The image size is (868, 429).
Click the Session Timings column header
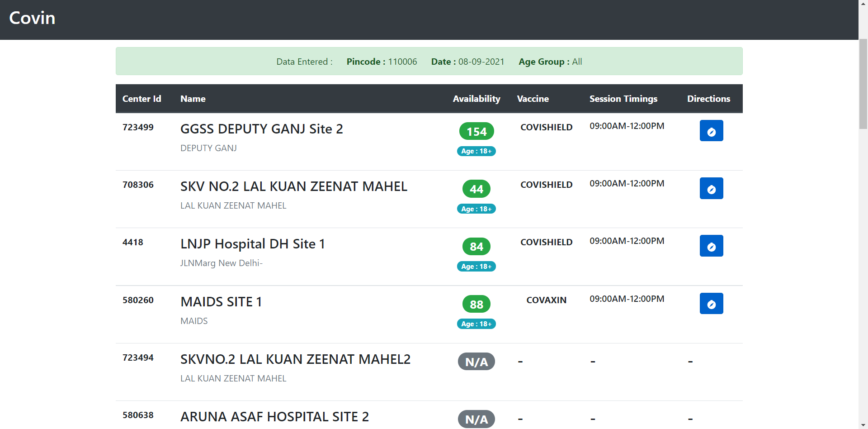(x=623, y=99)
